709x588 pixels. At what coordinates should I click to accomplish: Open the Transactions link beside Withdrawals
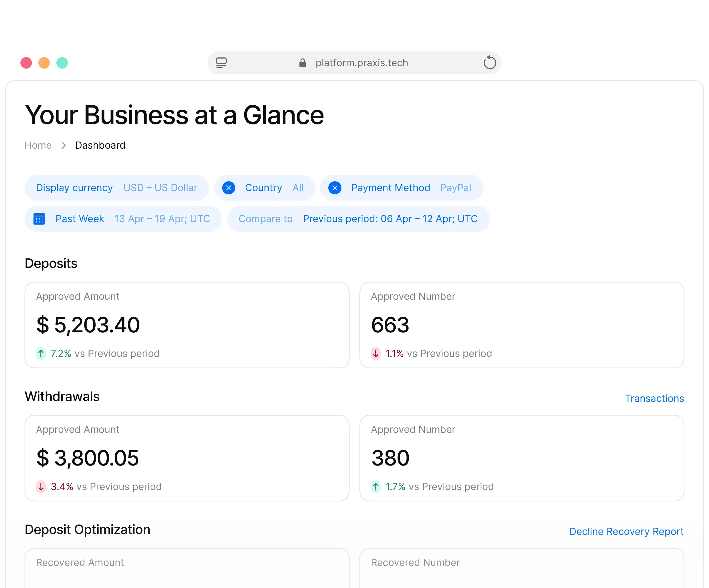pyautogui.click(x=654, y=398)
